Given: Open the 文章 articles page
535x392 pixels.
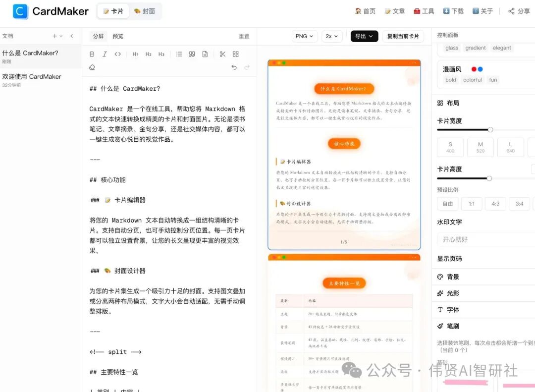Looking at the screenshot, I should [x=395, y=11].
